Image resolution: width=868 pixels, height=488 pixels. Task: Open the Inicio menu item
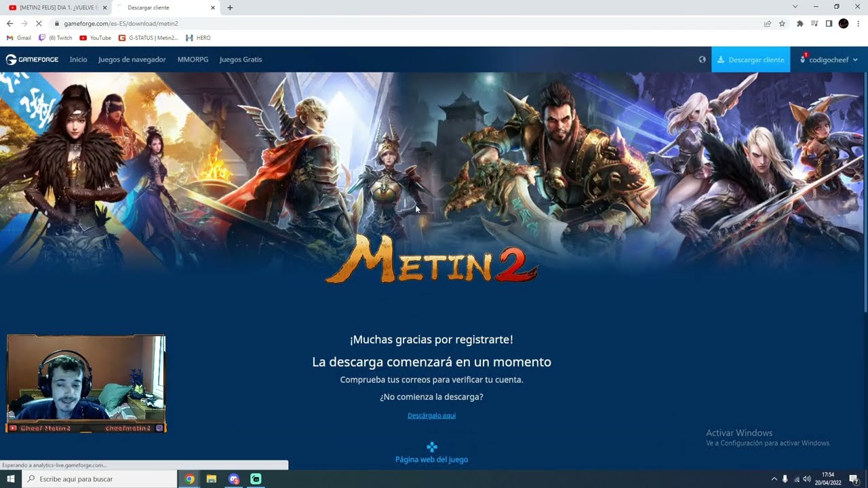pyautogui.click(x=78, y=60)
